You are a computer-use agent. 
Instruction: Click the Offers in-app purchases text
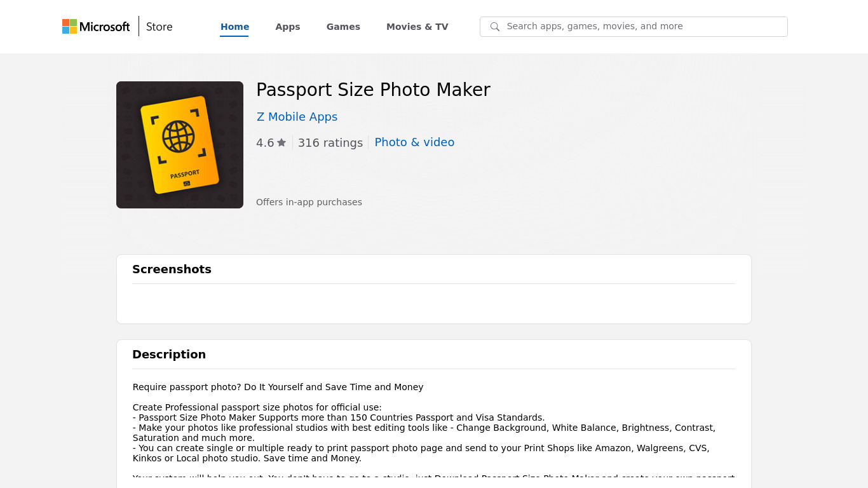pyautogui.click(x=309, y=202)
